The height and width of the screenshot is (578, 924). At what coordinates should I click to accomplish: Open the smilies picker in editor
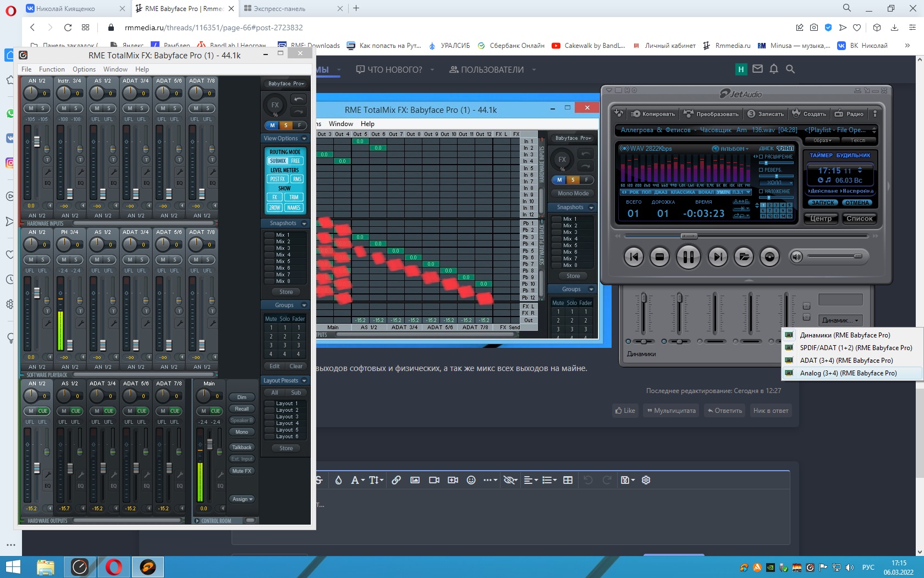point(471,480)
